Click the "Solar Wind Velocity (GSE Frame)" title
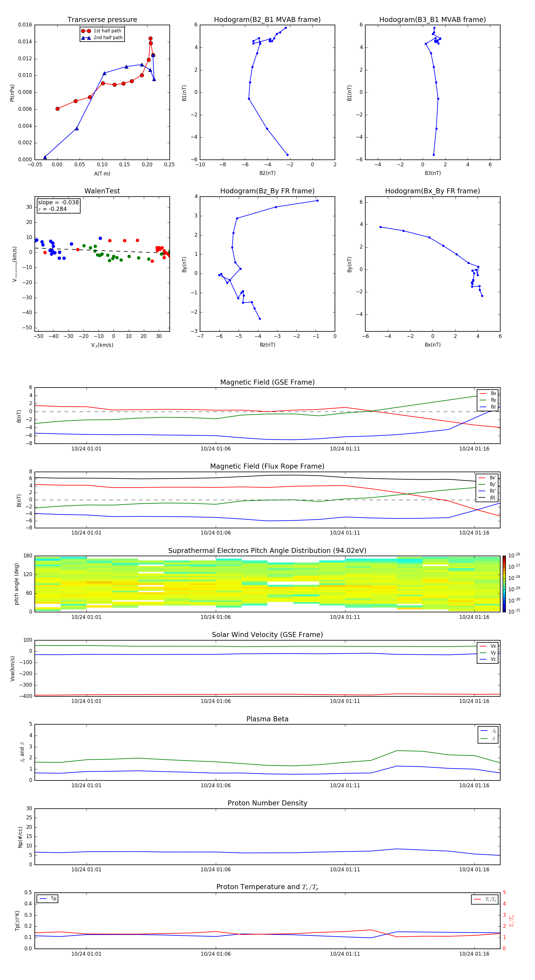 [x=267, y=635]
